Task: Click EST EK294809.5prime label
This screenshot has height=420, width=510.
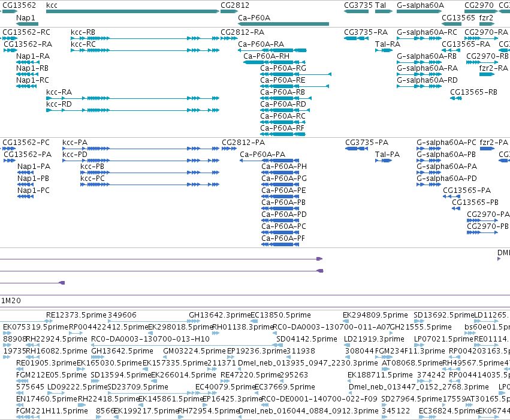Action: 375,315
